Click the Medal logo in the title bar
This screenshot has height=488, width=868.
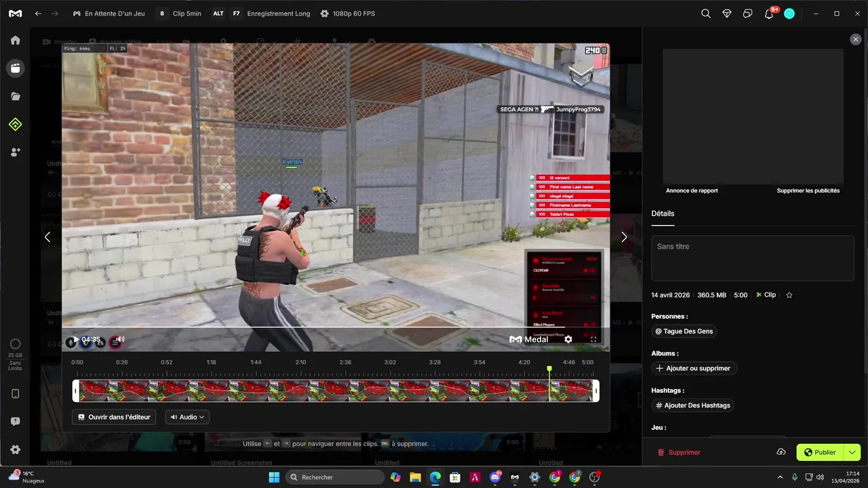pyautogui.click(x=15, y=14)
